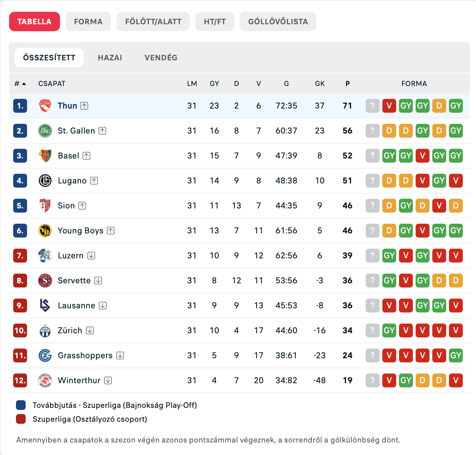Click the Young Boys team logo
This screenshot has height=455, width=476.
(45, 231)
